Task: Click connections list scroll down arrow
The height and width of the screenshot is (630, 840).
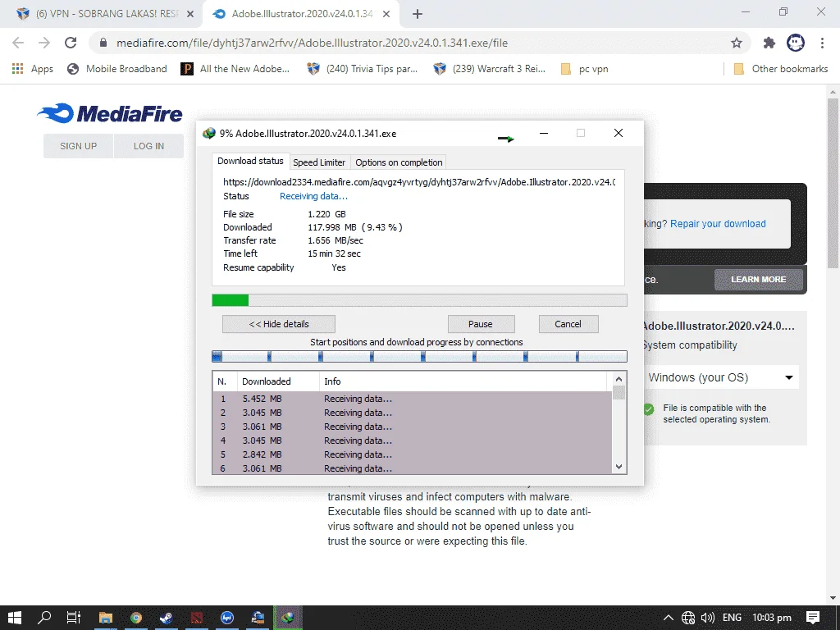Action: (619, 467)
